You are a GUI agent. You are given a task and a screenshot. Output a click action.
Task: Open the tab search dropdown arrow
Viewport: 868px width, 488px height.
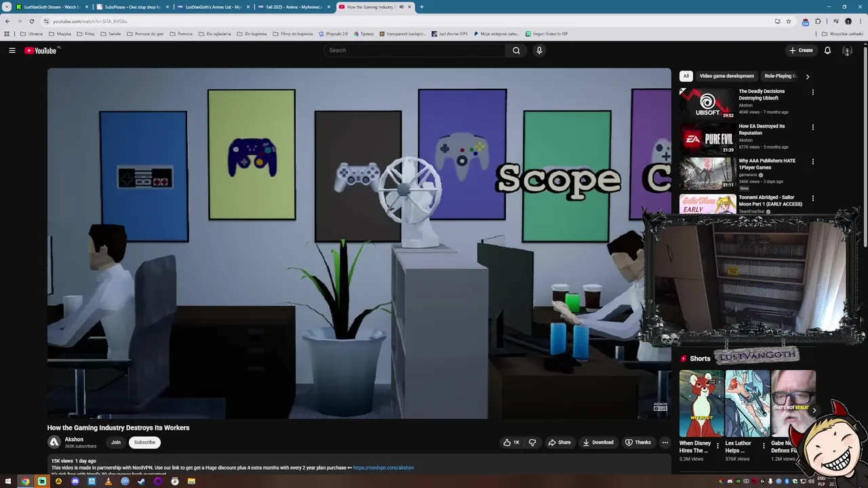(x=7, y=7)
